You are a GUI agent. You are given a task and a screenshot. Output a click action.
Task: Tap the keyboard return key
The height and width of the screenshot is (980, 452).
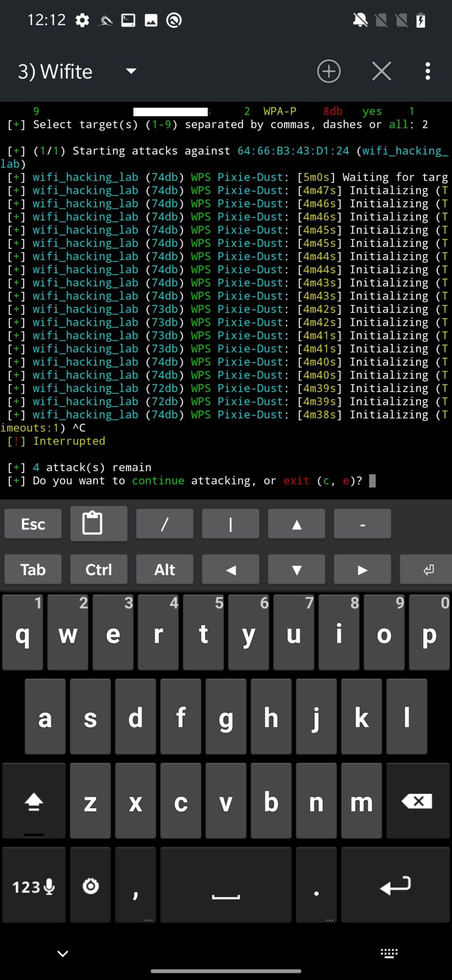tap(395, 885)
